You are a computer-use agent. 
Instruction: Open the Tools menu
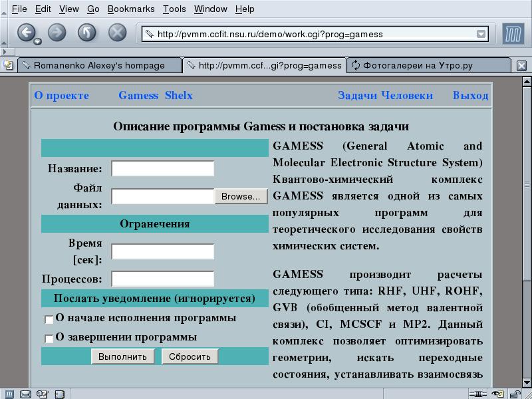pos(174,9)
